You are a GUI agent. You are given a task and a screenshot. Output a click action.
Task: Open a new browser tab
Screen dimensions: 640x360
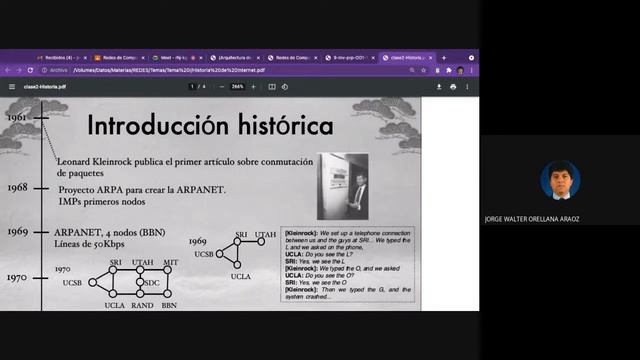[444, 58]
